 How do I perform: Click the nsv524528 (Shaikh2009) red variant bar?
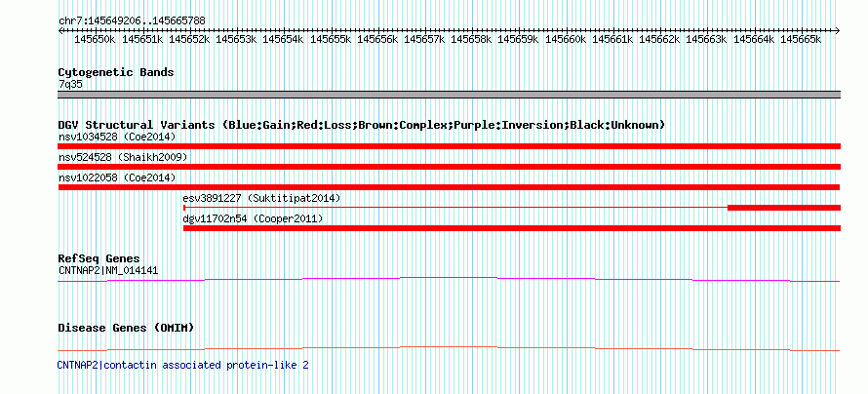(449, 167)
